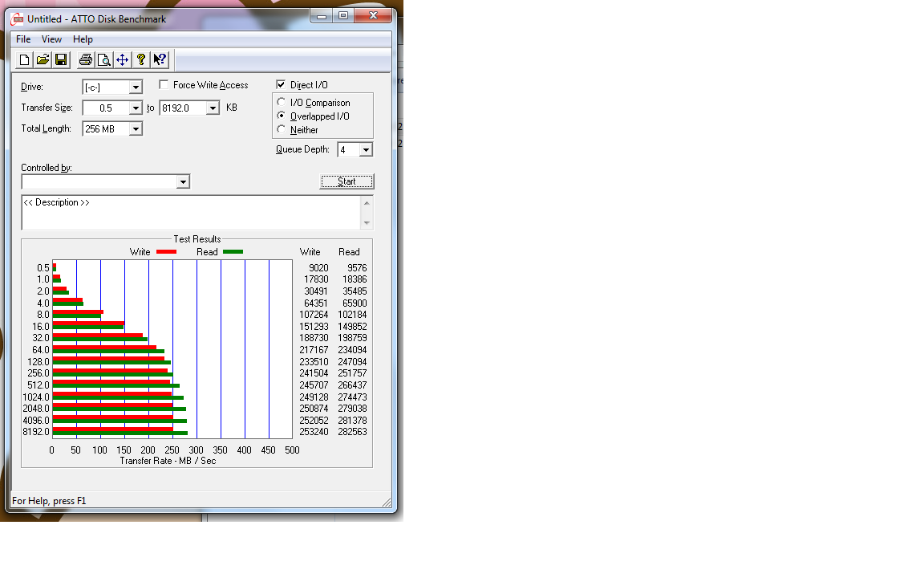The width and height of the screenshot is (924, 578).
Task: Click the write value 9020
Action: coord(318,268)
